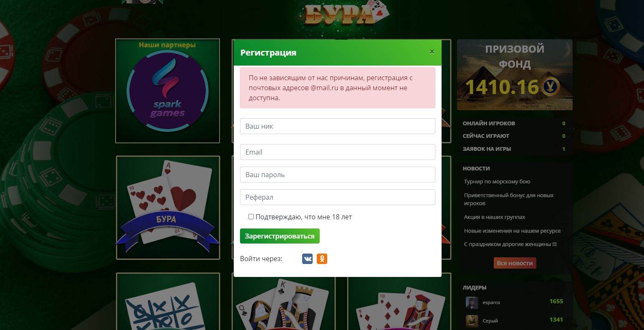
Task: Click the Зарегистрироваться button
Action: [x=280, y=236]
